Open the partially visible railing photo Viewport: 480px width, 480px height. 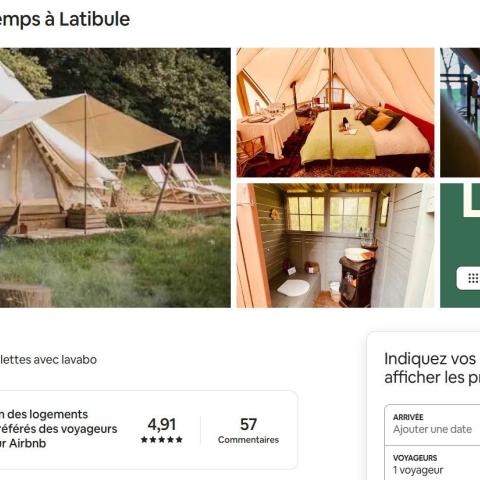click(x=460, y=112)
